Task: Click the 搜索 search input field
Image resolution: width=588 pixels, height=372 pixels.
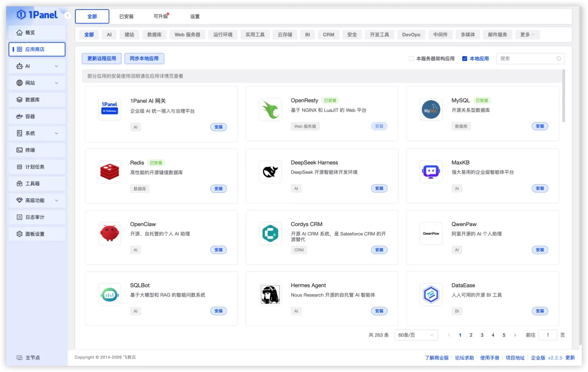Action: [x=530, y=58]
